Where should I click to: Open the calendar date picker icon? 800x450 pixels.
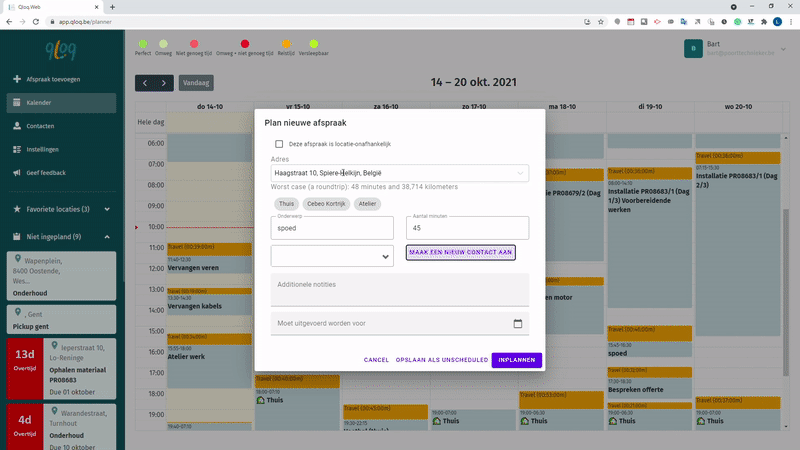[x=517, y=323]
